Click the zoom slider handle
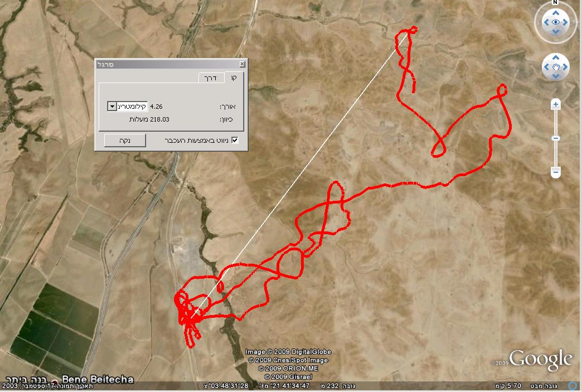The image size is (582, 392). point(556,138)
